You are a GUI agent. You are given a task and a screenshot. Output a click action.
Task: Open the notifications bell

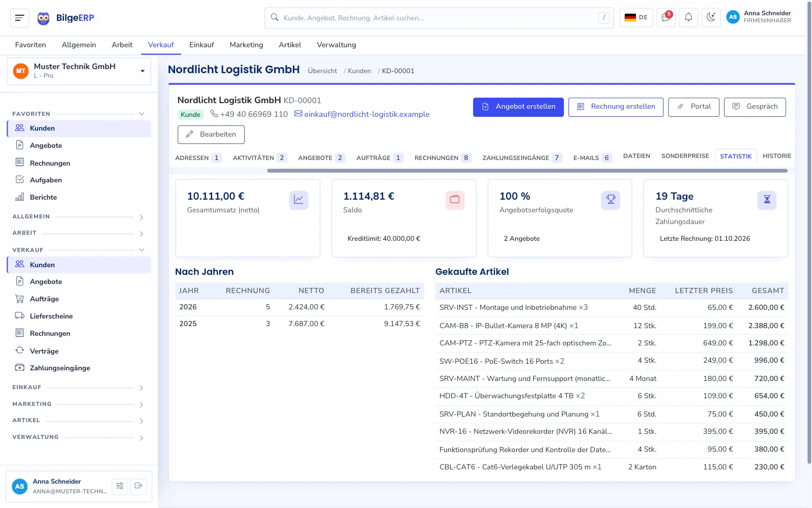pos(688,17)
